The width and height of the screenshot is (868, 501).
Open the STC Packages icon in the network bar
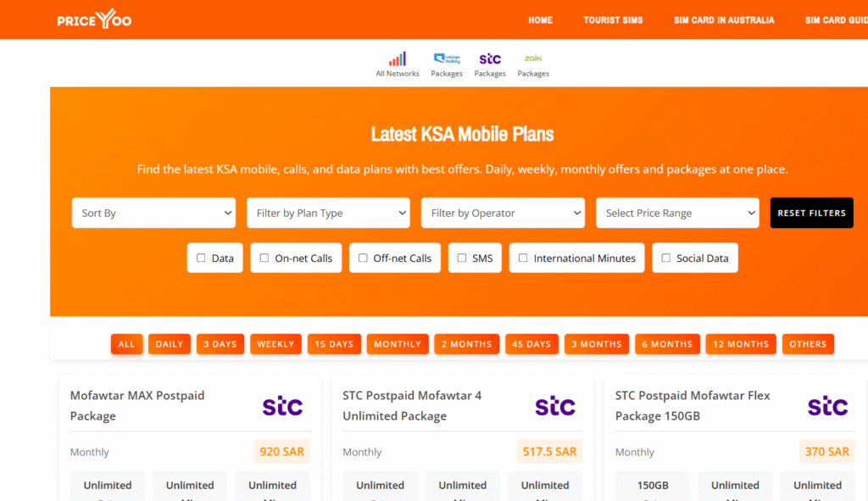coord(490,58)
